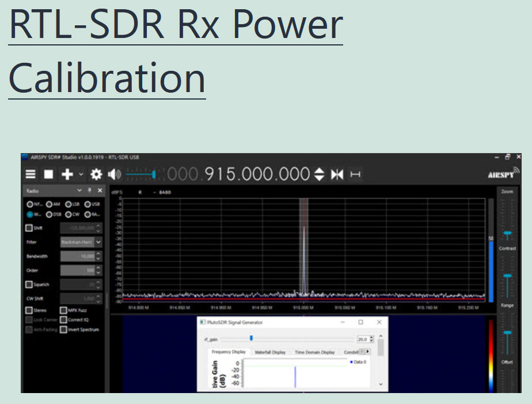The height and width of the screenshot is (404, 532).
Task: Tick the Invert Spectrum checkbox
Action: click(64, 330)
